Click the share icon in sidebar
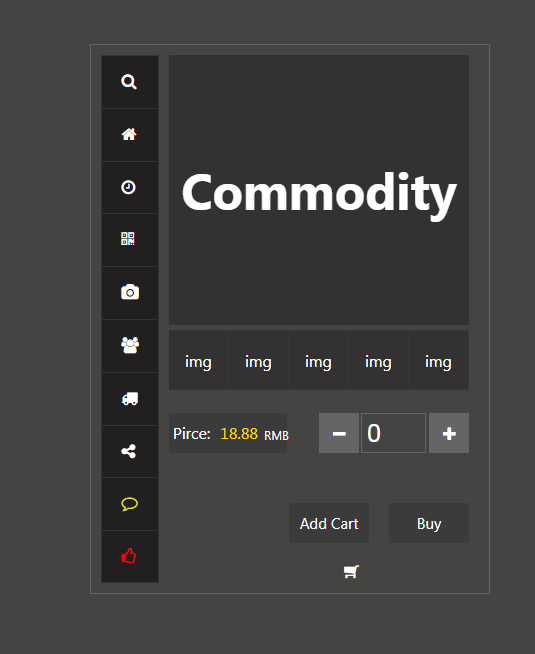535x654 pixels. [x=128, y=451]
